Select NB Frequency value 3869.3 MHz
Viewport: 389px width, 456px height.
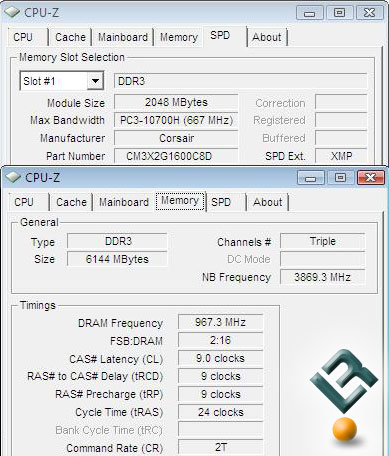coord(322,277)
